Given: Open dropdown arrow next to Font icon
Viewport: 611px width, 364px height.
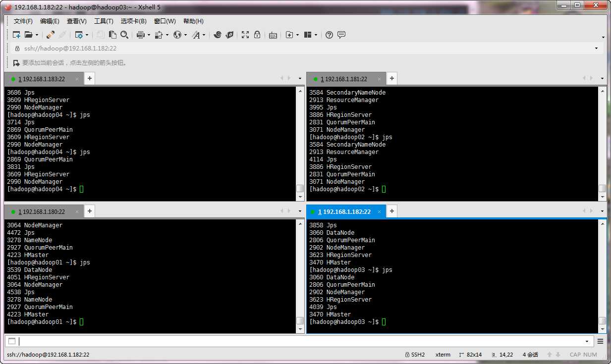Looking at the screenshot, I should tap(204, 35).
